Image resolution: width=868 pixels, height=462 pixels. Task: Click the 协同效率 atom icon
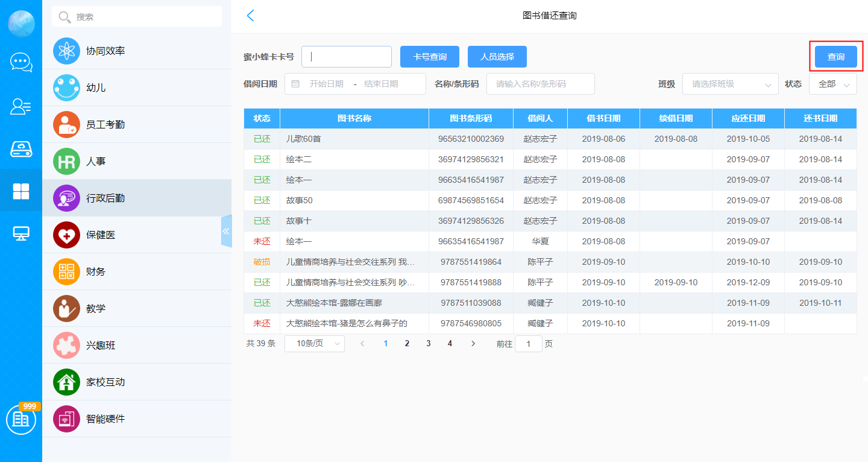point(66,51)
